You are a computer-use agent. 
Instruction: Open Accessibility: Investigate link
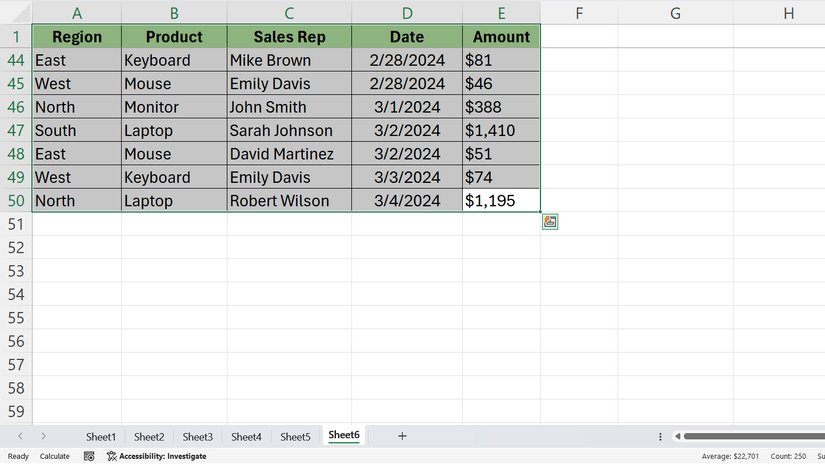(x=162, y=456)
